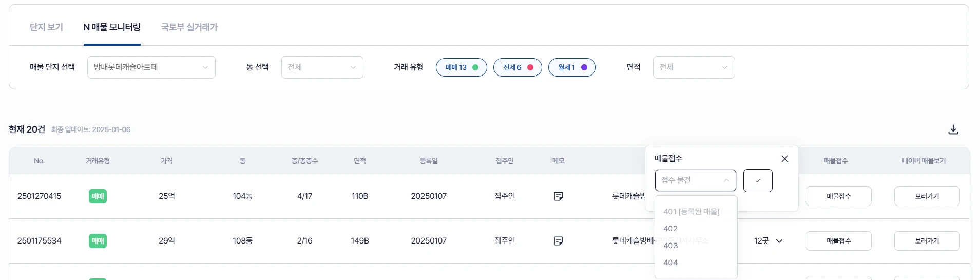Download the listing table via download icon

click(953, 129)
